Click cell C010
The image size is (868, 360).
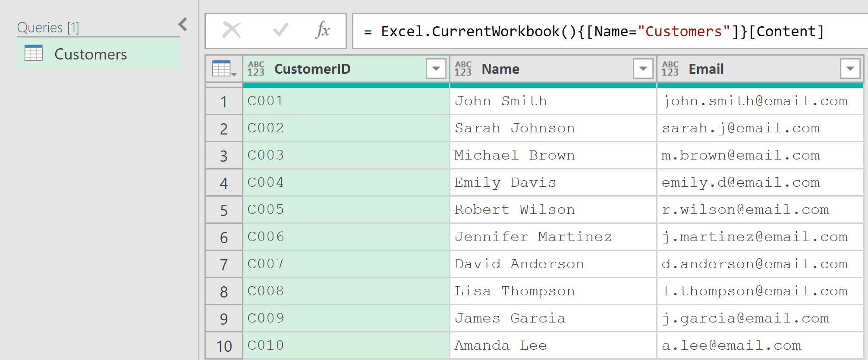tap(346, 346)
